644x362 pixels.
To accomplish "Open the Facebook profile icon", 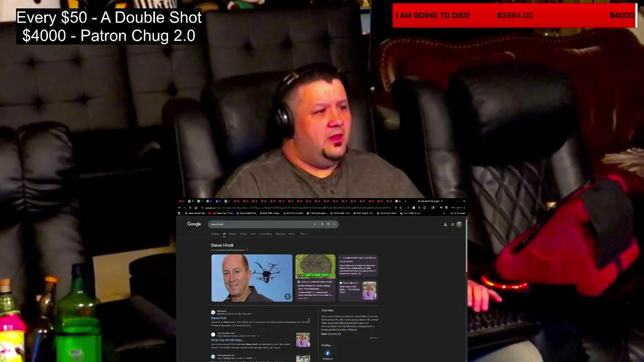I will pos(328,353).
